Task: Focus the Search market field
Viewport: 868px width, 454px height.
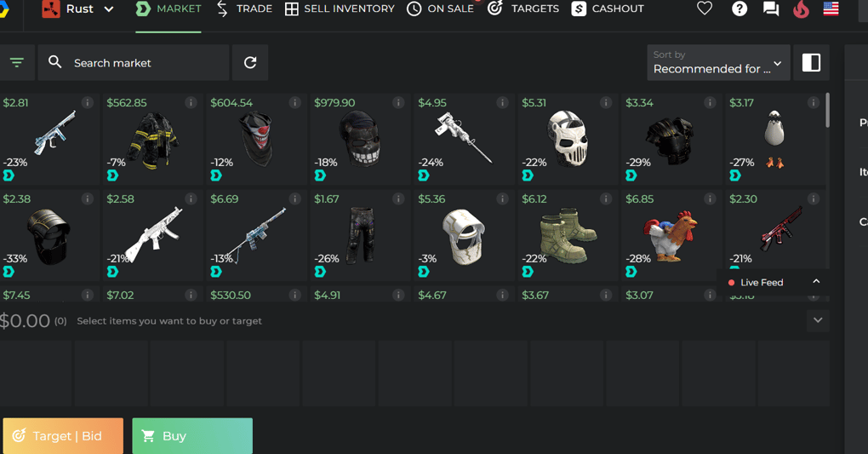Action: tap(134, 63)
